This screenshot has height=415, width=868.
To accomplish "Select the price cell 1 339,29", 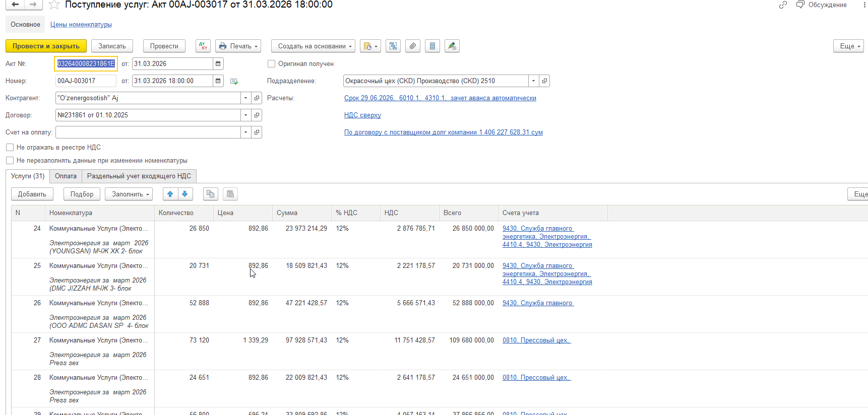I will click(x=243, y=340).
